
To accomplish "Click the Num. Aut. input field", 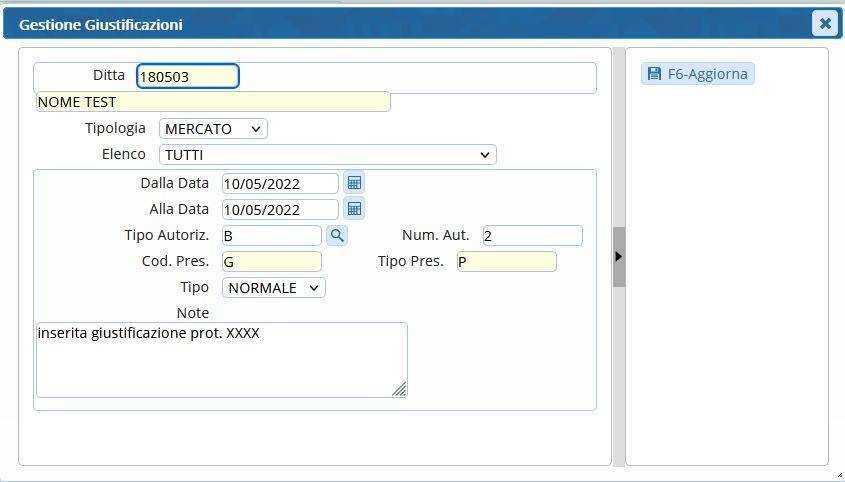I will click(x=531, y=236).
